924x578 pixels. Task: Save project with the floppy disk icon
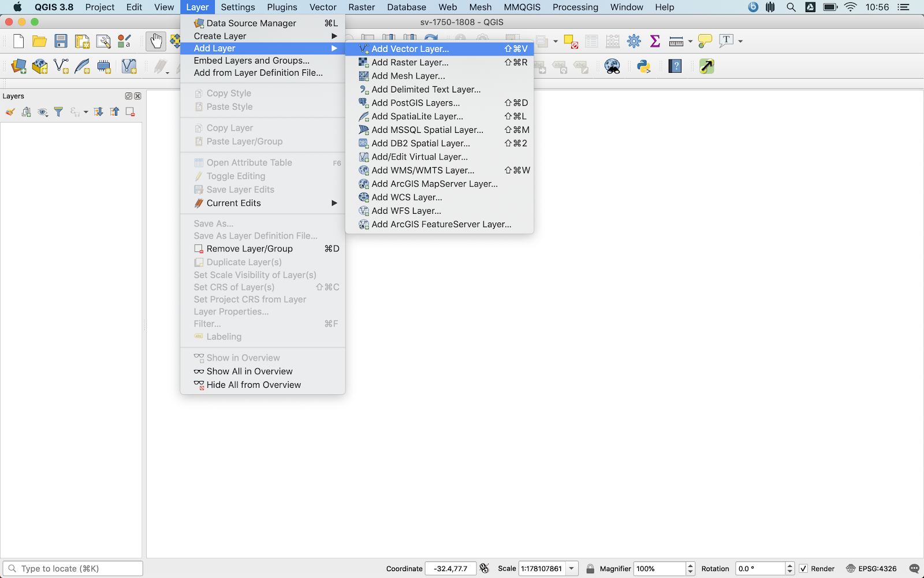tap(61, 41)
